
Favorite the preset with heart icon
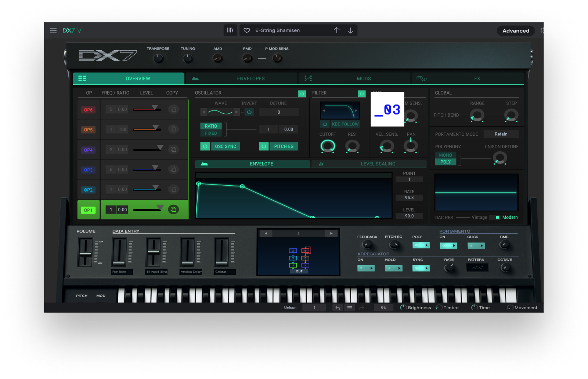[247, 30]
